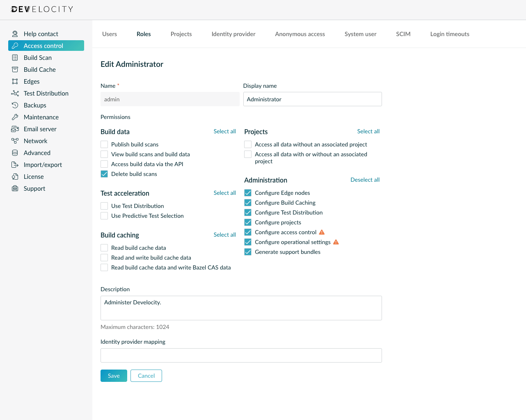The image size is (526, 420).
Task: Click the Import/export arrow icon
Action: tap(15, 165)
